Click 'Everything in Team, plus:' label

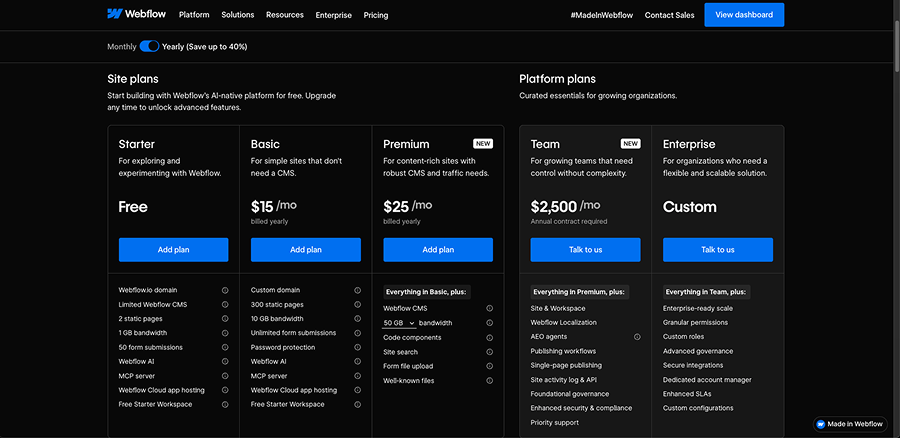[x=707, y=292]
